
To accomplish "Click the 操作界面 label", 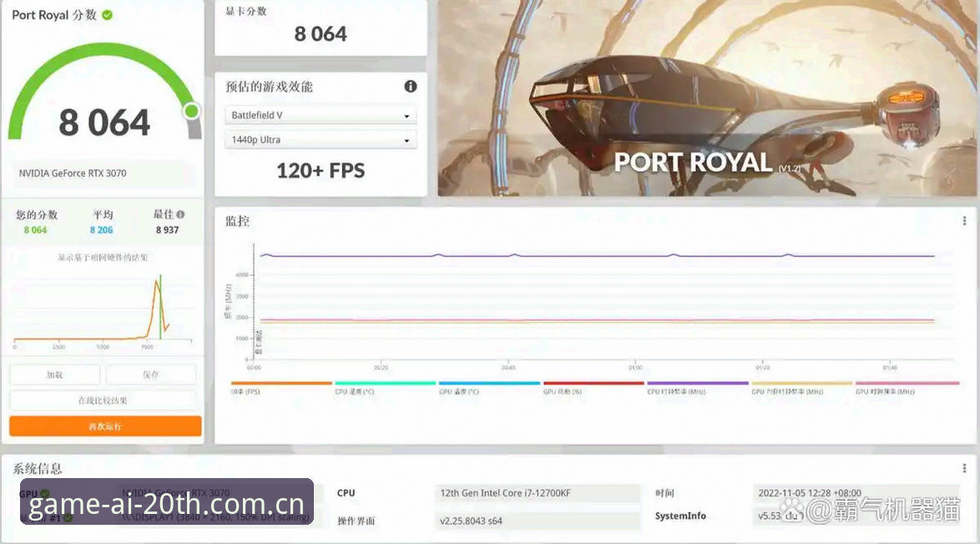I will (x=356, y=521).
